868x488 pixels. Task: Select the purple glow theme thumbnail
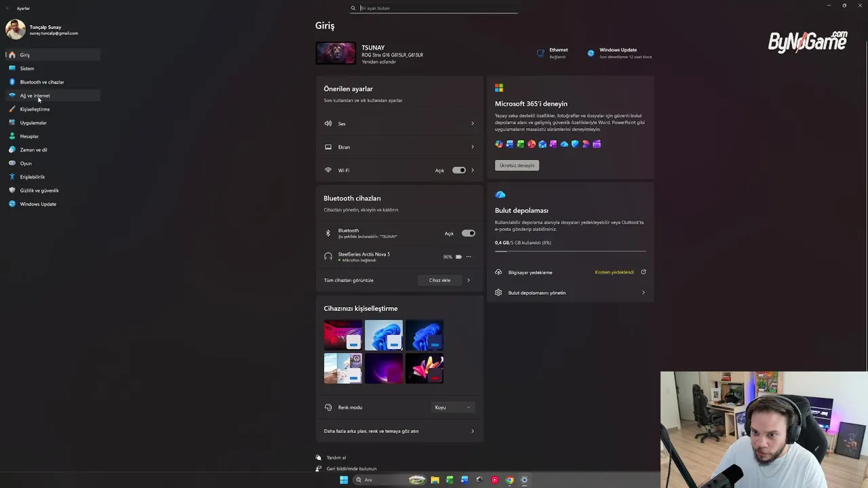pos(384,368)
